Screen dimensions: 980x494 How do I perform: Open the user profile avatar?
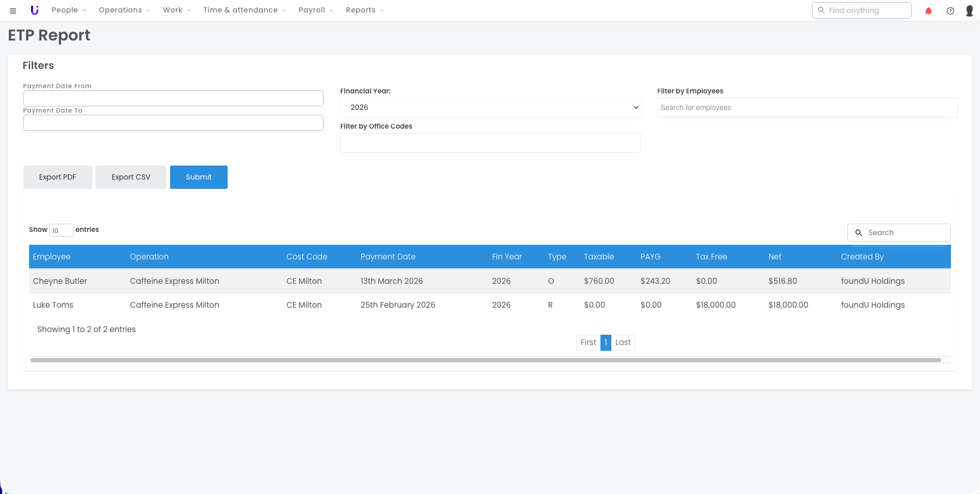click(x=969, y=11)
